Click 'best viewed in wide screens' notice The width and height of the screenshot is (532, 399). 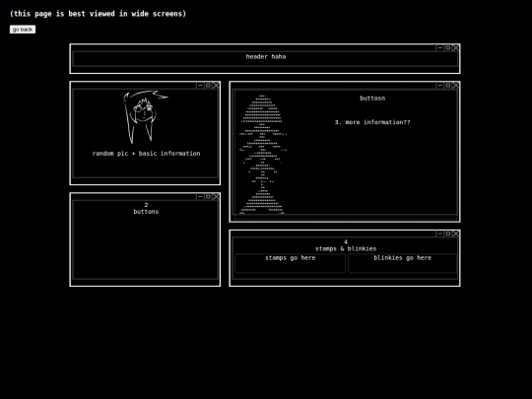[x=98, y=14]
